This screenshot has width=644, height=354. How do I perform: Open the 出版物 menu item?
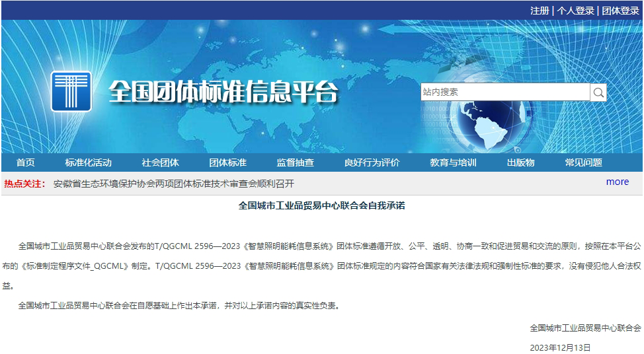pyautogui.click(x=521, y=162)
